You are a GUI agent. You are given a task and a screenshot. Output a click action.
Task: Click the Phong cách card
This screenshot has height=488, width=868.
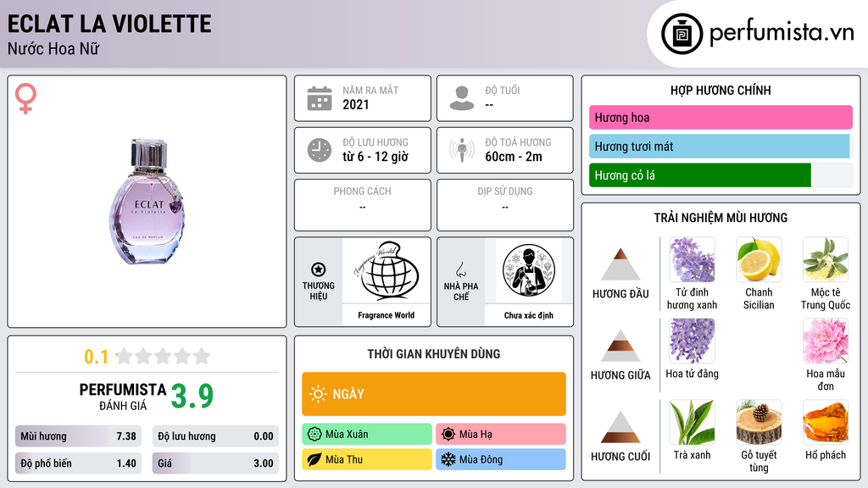click(x=363, y=205)
